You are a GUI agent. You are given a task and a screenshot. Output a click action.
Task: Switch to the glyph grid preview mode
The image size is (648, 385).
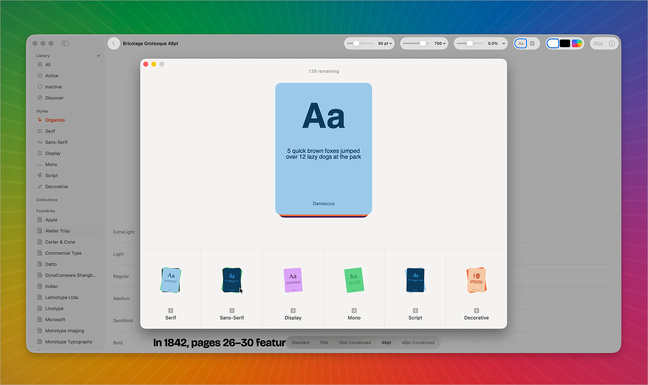533,43
